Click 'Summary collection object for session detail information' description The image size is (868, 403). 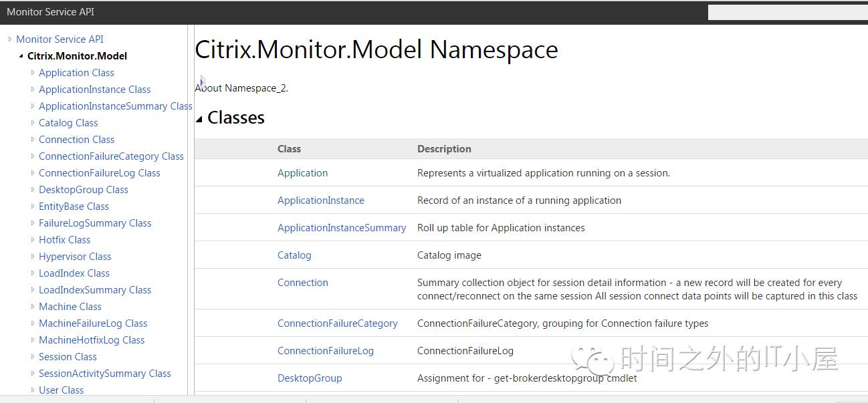click(637, 289)
